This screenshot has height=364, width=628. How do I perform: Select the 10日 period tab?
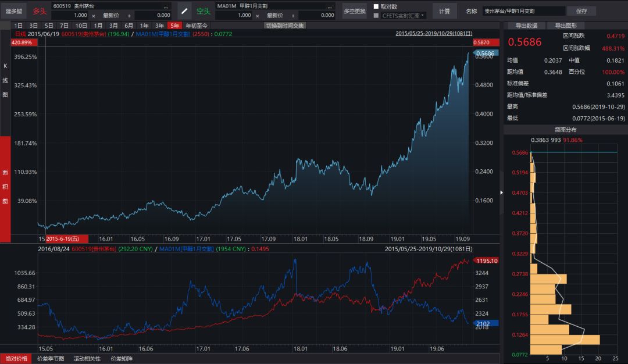coord(81,26)
